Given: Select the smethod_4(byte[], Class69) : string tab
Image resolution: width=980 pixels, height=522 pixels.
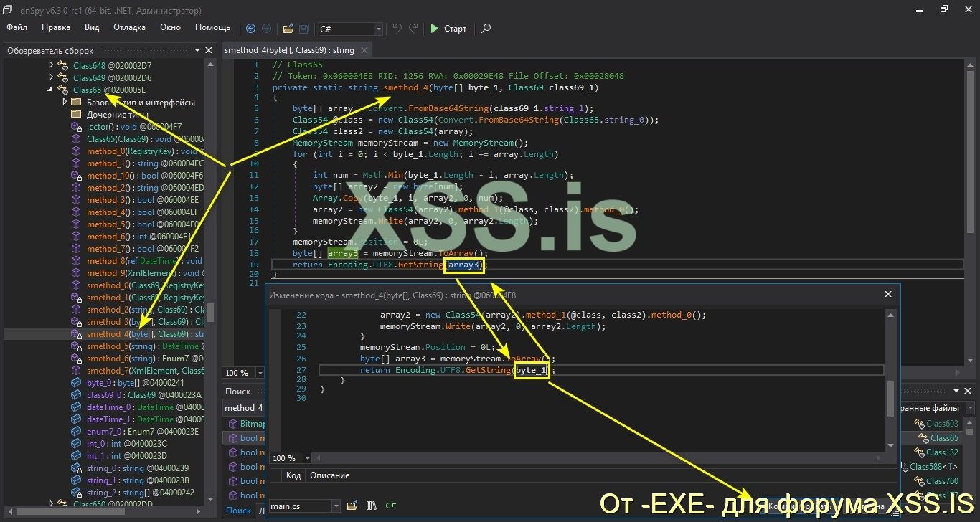Looking at the screenshot, I should click(x=289, y=50).
